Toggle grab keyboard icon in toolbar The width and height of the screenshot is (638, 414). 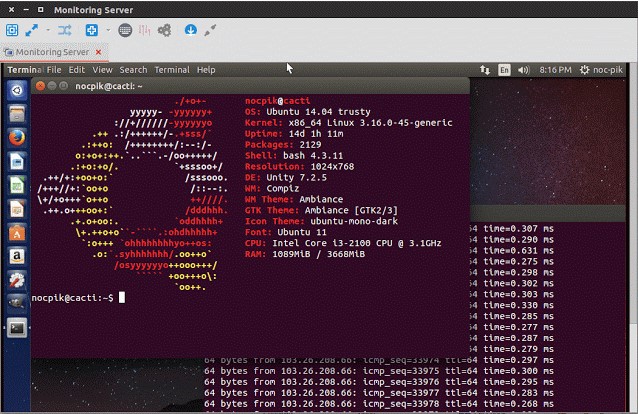click(x=125, y=30)
